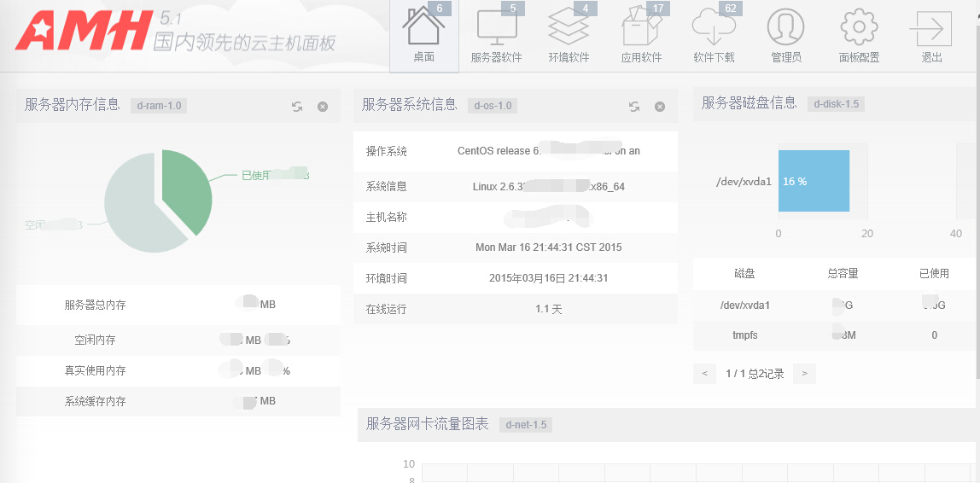This screenshot has height=483, width=980.
Task: Click the 真实使用内存 row label
Action: coord(95,370)
